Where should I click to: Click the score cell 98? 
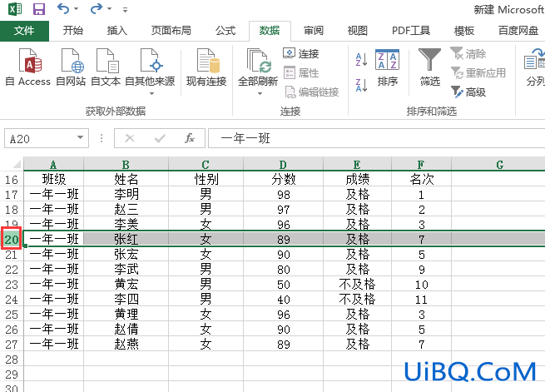coord(283,194)
